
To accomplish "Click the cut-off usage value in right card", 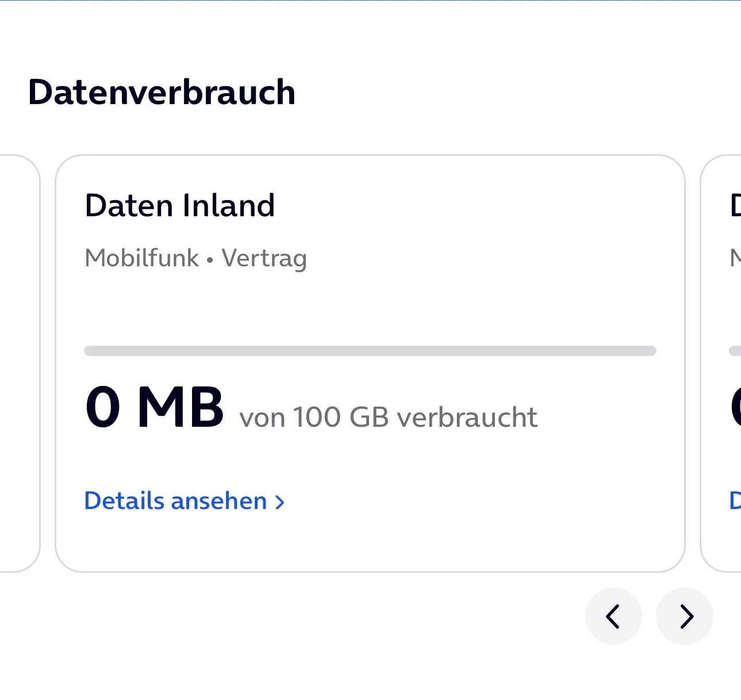I will click(735, 407).
